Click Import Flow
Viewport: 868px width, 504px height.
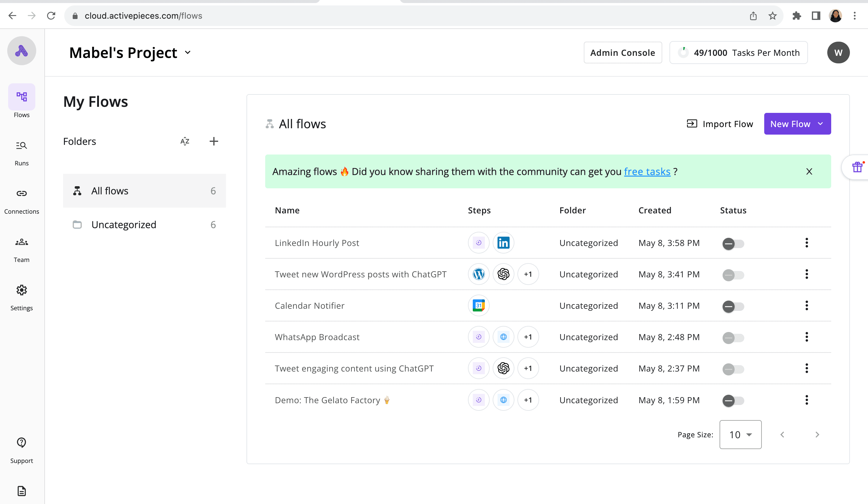click(720, 124)
